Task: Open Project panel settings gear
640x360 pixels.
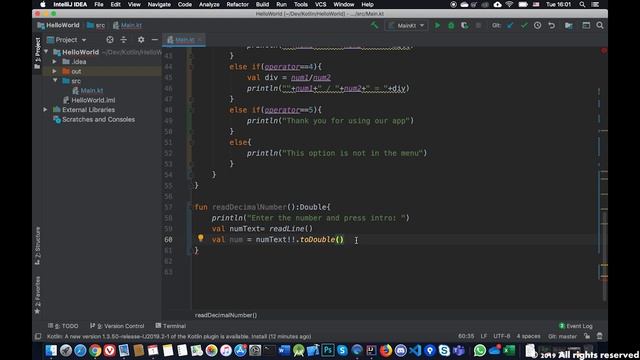Action: click(x=141, y=40)
